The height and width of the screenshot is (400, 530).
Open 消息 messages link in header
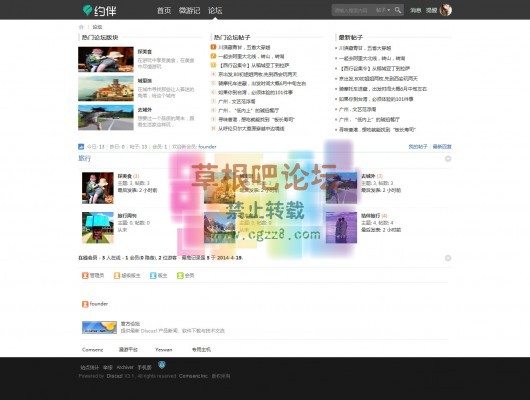click(x=415, y=10)
